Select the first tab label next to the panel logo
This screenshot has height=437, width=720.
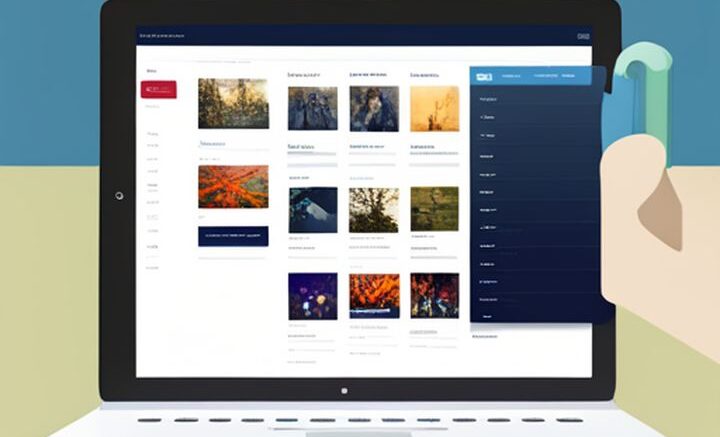511,76
